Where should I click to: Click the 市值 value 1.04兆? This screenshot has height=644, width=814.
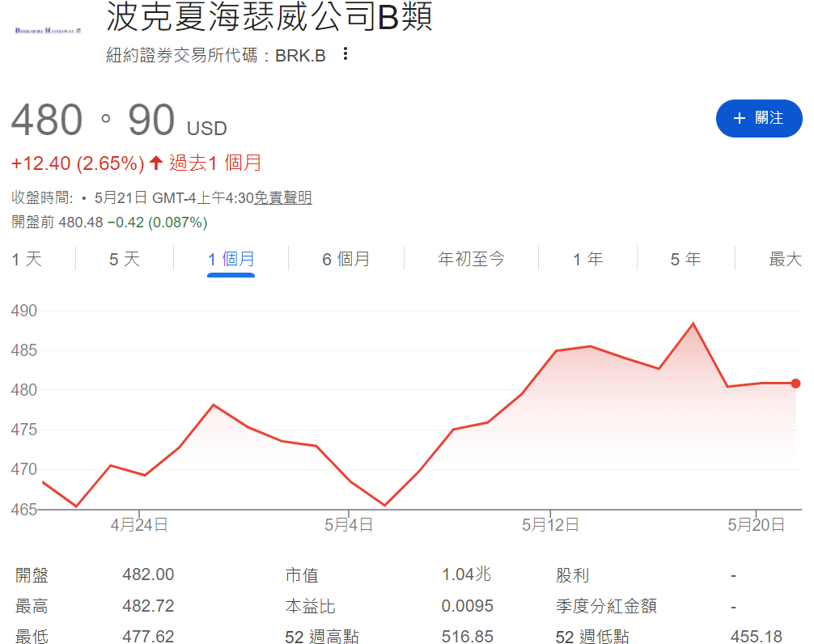point(467,574)
